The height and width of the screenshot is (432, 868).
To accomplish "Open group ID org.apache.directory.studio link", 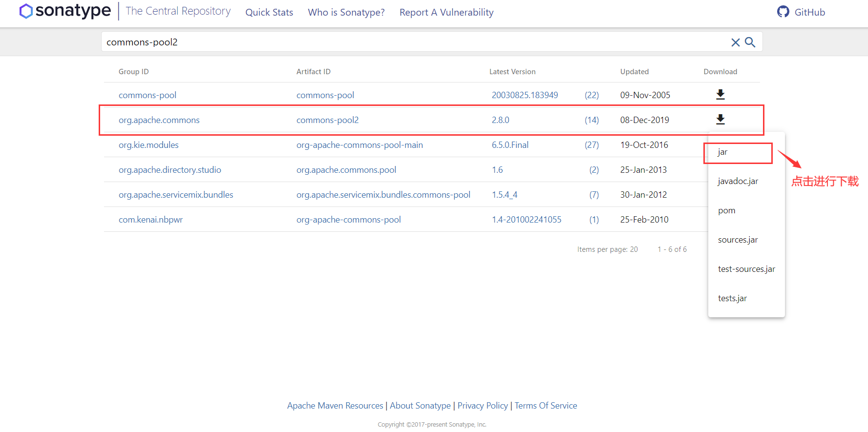I will coord(170,170).
